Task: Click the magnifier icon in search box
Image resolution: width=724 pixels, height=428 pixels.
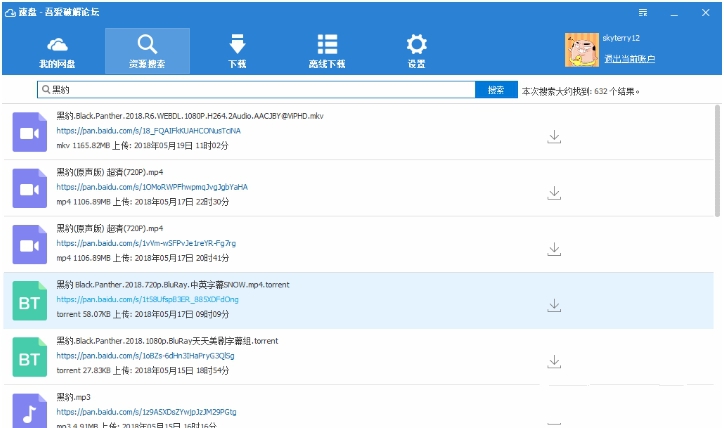Action: point(45,89)
